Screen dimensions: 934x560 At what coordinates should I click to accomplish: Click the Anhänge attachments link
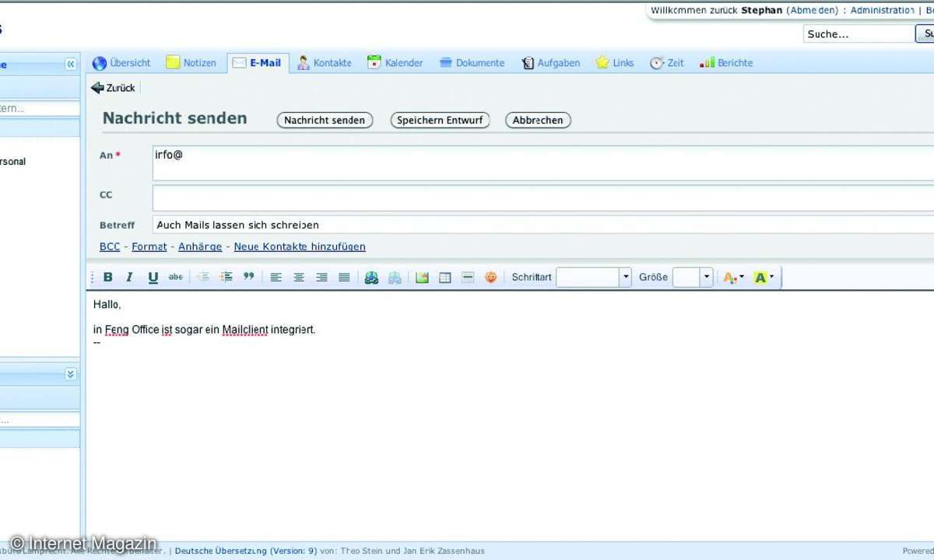[200, 247]
